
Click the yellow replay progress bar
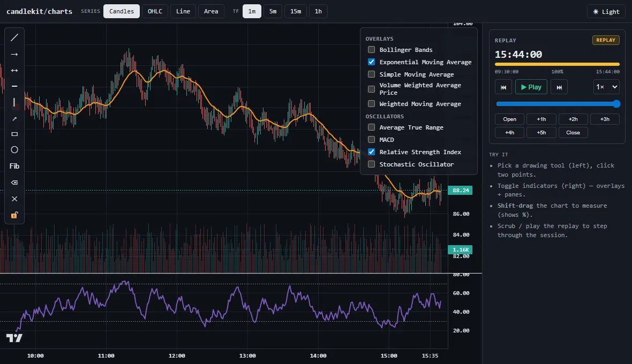557,64
